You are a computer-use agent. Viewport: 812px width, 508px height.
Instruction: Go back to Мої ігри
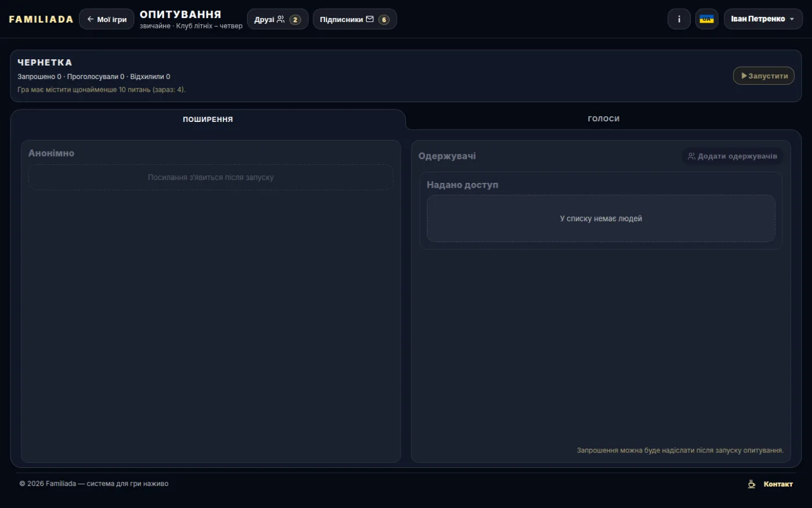pos(107,19)
